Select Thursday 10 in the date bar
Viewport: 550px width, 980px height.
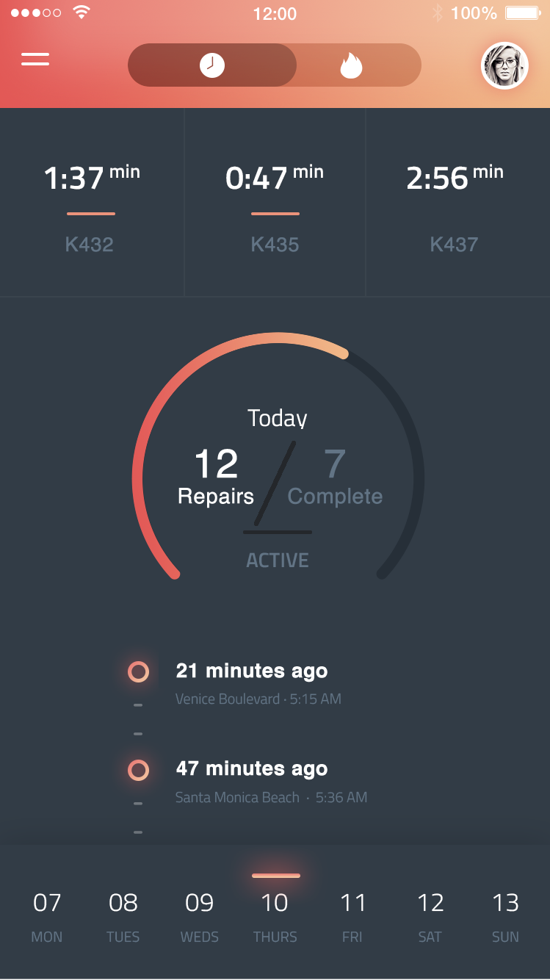(x=275, y=915)
